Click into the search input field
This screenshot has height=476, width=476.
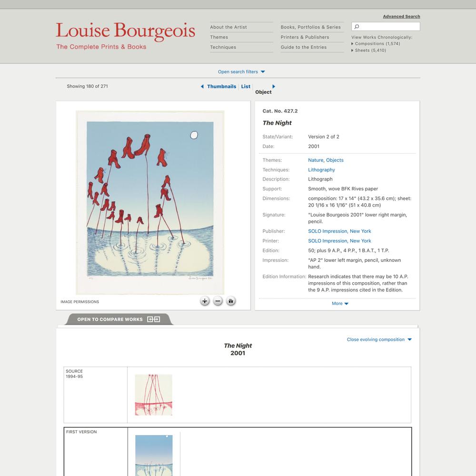(x=386, y=27)
